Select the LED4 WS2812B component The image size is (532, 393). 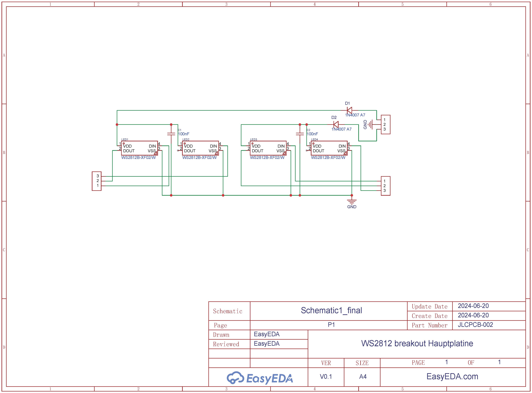[x=329, y=148]
